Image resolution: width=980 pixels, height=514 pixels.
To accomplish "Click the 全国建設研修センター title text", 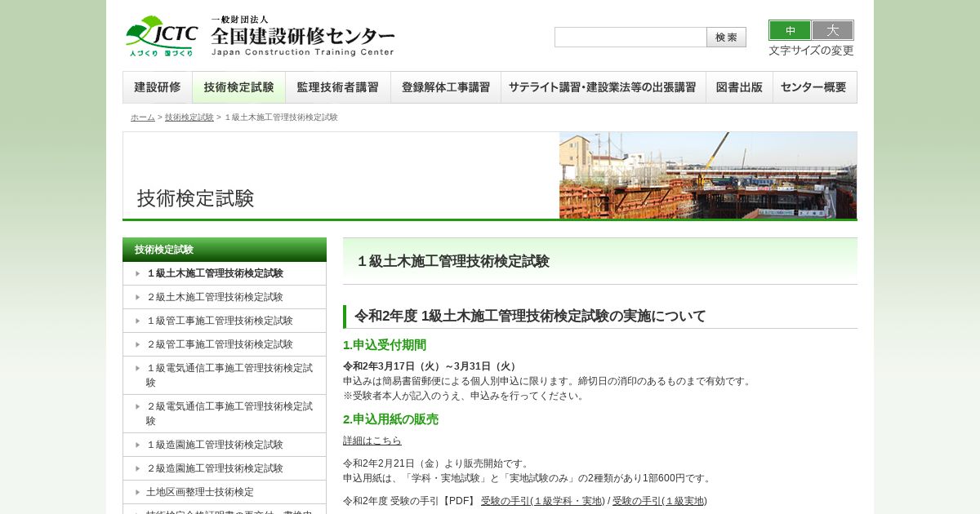I will 303,36.
